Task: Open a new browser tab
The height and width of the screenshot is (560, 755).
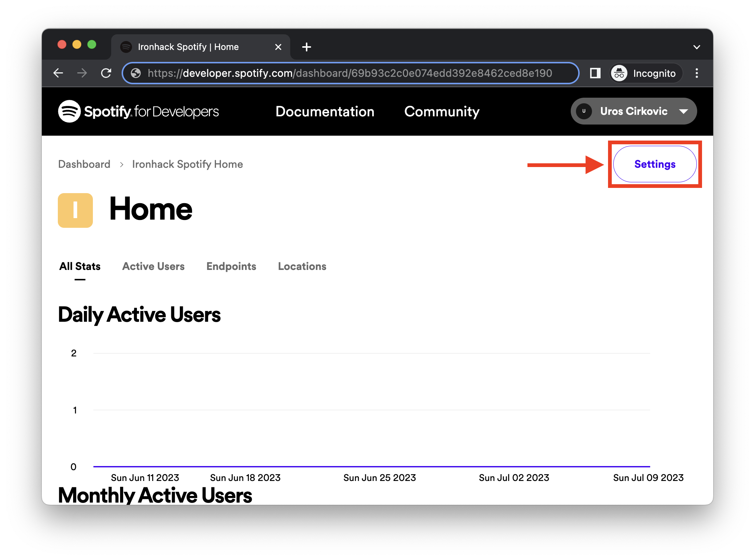Action: click(306, 47)
